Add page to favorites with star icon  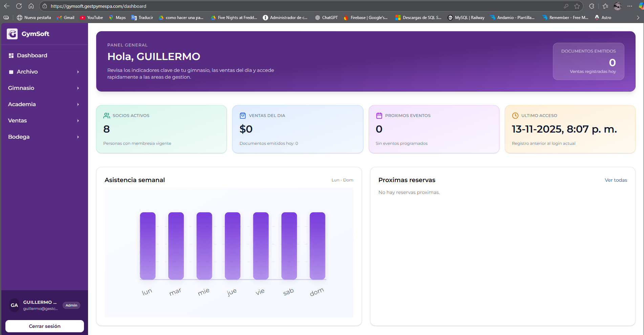point(577,6)
